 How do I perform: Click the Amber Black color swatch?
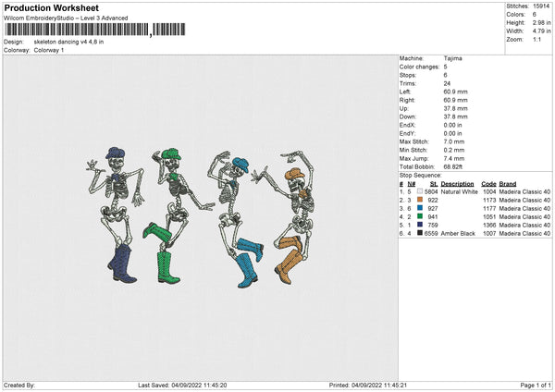[420, 233]
